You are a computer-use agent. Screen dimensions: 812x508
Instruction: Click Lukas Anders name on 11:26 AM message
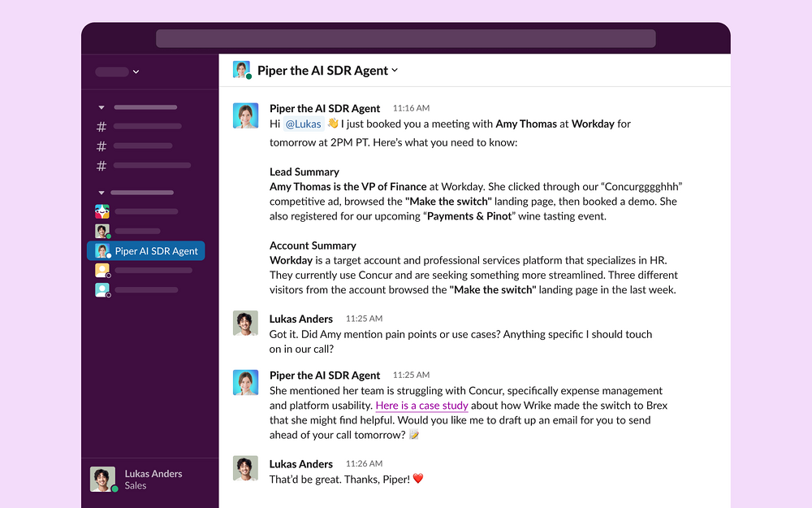pyautogui.click(x=301, y=464)
